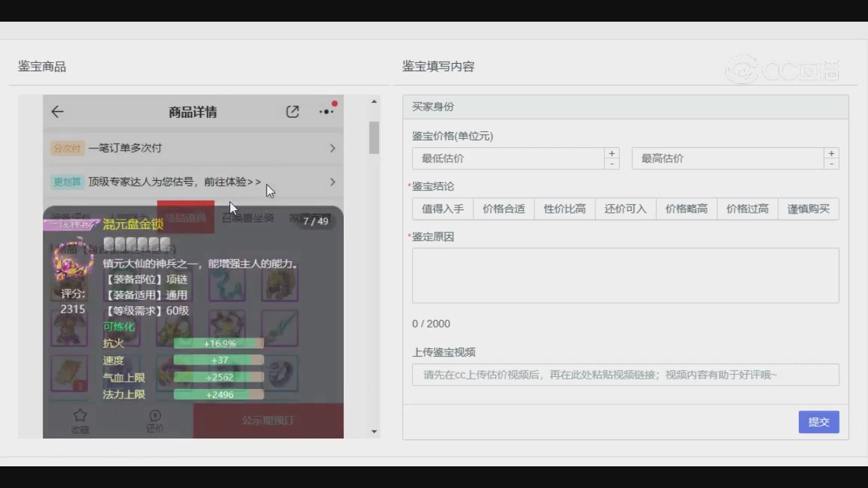Click the scrollbar up arrow of product panel
868x488 pixels.
click(374, 102)
